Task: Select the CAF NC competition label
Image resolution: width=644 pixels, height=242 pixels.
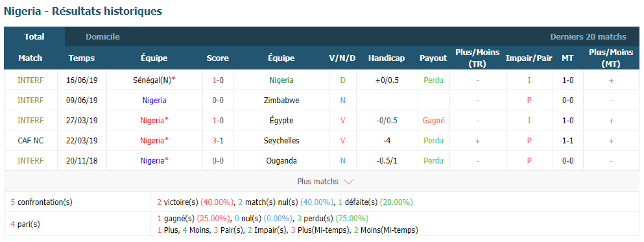Action: pos(30,141)
